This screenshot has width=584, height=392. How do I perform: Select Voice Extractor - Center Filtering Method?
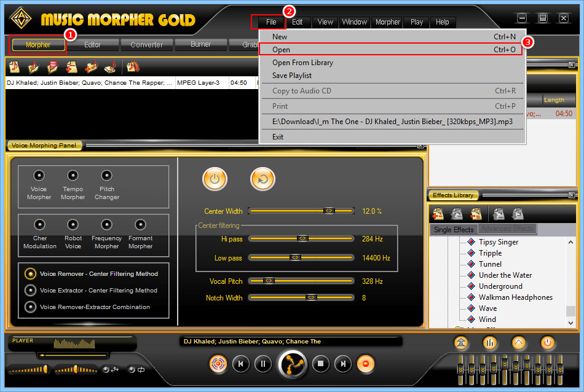click(x=30, y=291)
